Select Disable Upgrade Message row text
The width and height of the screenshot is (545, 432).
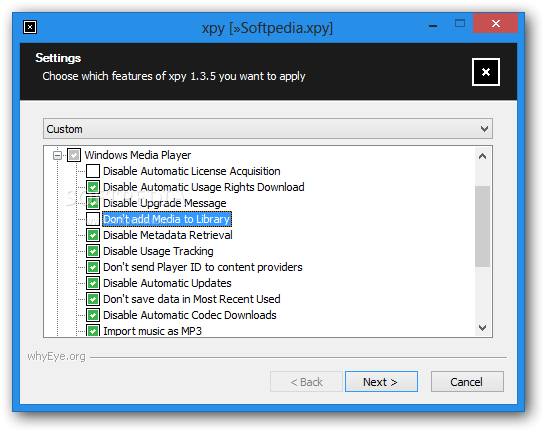click(x=165, y=203)
